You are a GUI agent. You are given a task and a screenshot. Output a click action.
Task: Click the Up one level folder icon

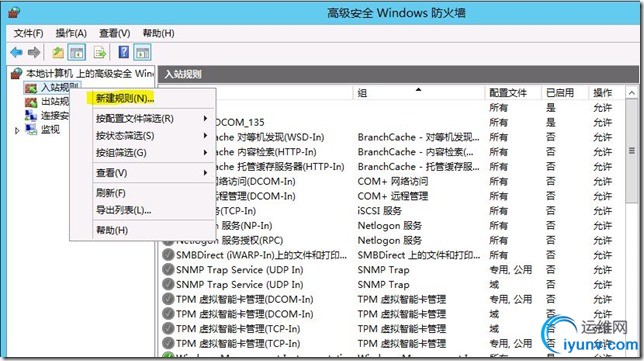58,52
